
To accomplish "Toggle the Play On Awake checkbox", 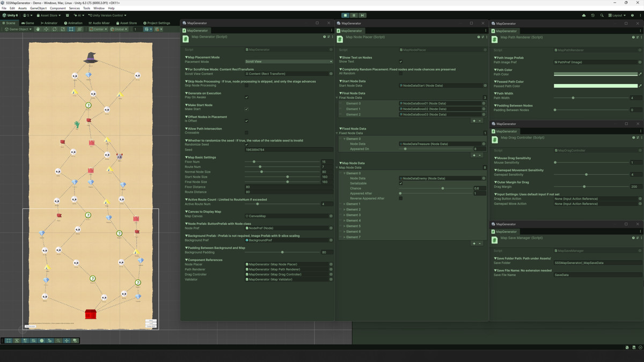I will (x=246, y=97).
